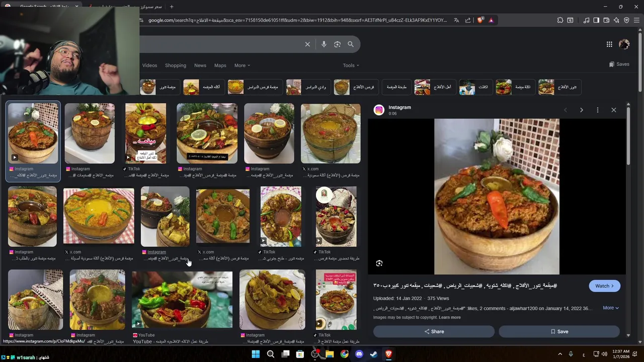Open Instagram source link in preview header
This screenshot has width=644, height=362.
click(x=399, y=107)
